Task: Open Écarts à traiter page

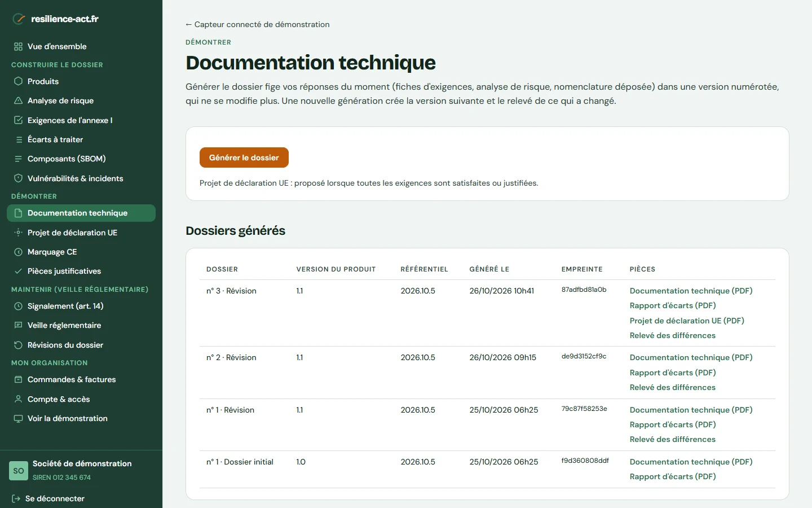Action: point(81,139)
